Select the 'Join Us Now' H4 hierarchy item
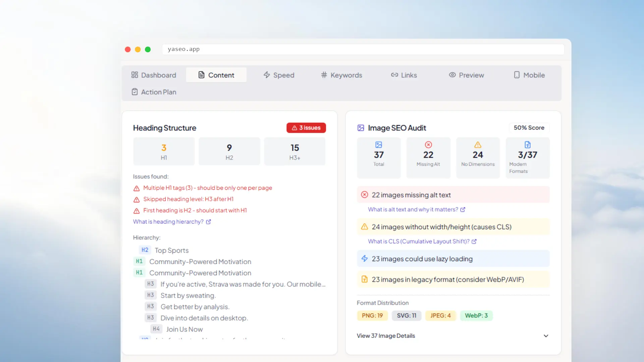This screenshot has height=362, width=644. [x=184, y=329]
